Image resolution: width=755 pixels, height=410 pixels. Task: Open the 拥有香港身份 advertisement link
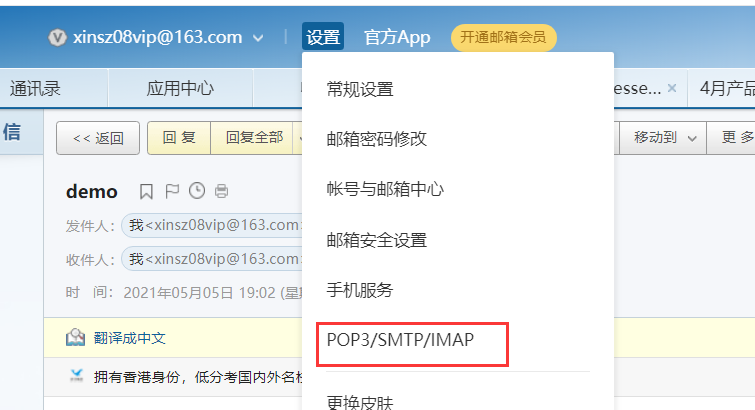tap(198, 377)
